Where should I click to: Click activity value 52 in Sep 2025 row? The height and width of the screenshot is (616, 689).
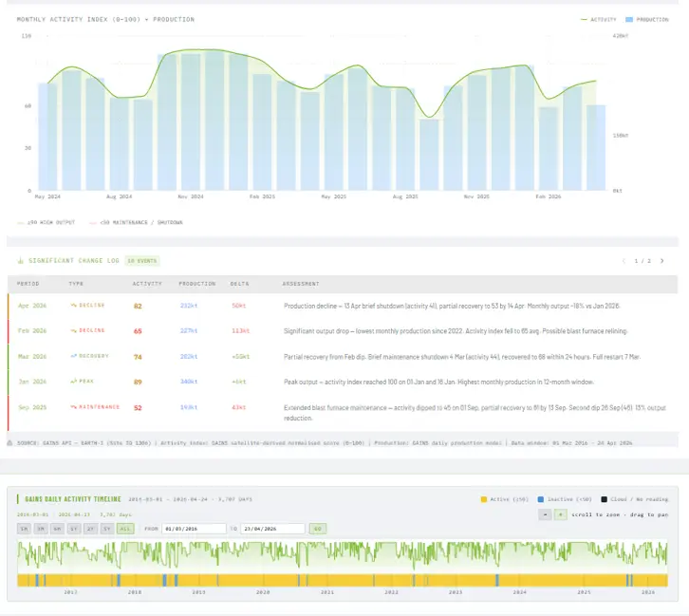[138, 408]
